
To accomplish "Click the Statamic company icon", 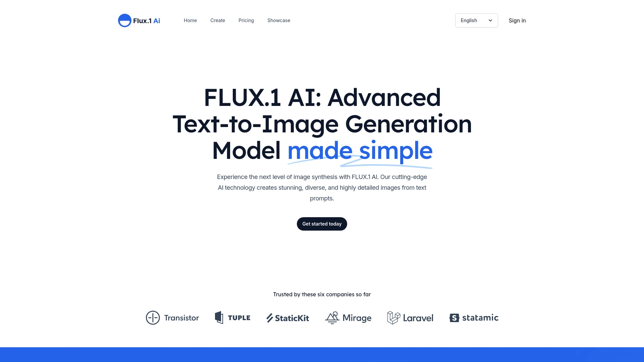I will pyautogui.click(x=454, y=317).
